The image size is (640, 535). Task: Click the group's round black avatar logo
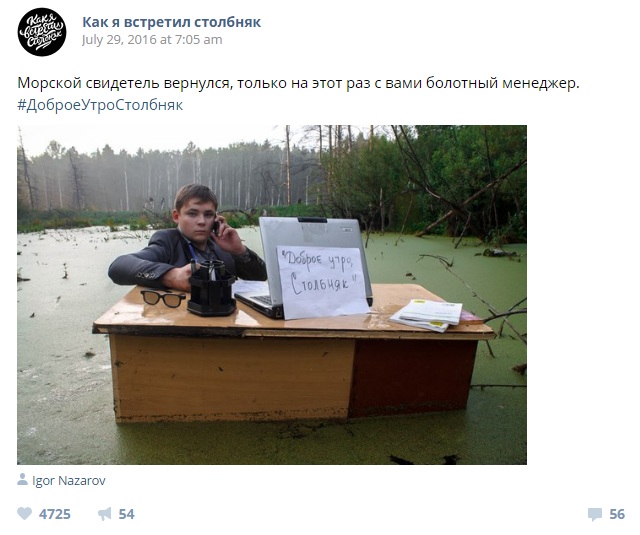click(42, 32)
